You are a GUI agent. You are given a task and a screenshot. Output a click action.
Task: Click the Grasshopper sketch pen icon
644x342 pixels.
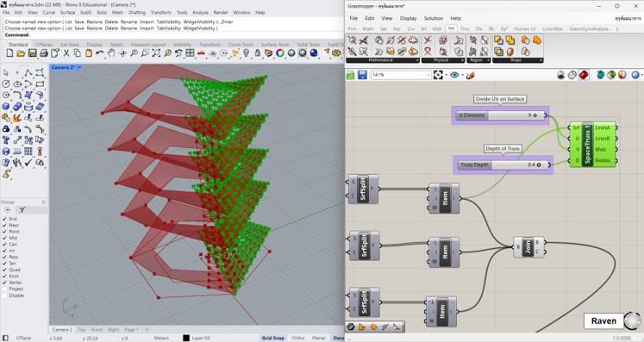click(x=471, y=75)
